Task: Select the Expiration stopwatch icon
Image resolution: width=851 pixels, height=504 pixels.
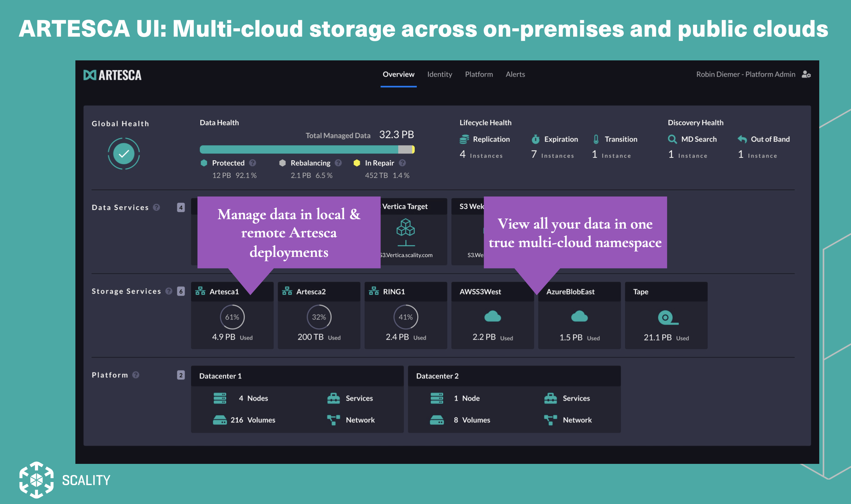Action: 536,139
